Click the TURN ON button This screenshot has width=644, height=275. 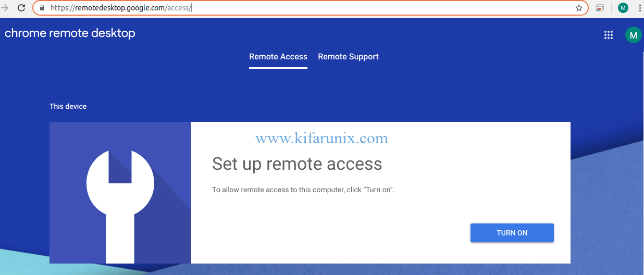[x=512, y=233]
